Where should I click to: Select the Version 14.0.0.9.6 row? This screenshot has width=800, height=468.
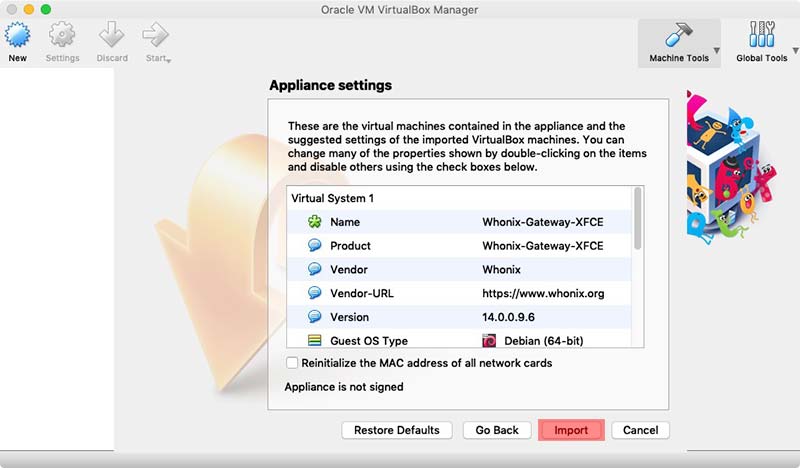[460, 317]
